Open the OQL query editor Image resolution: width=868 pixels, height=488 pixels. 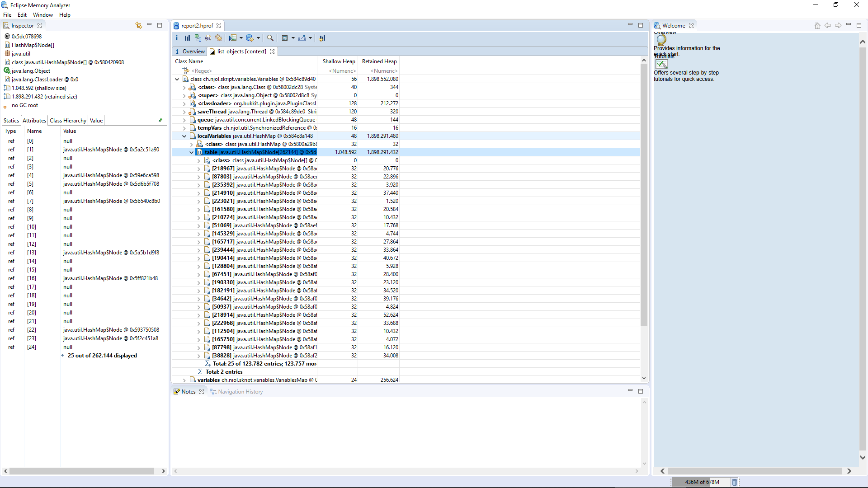[208, 38]
